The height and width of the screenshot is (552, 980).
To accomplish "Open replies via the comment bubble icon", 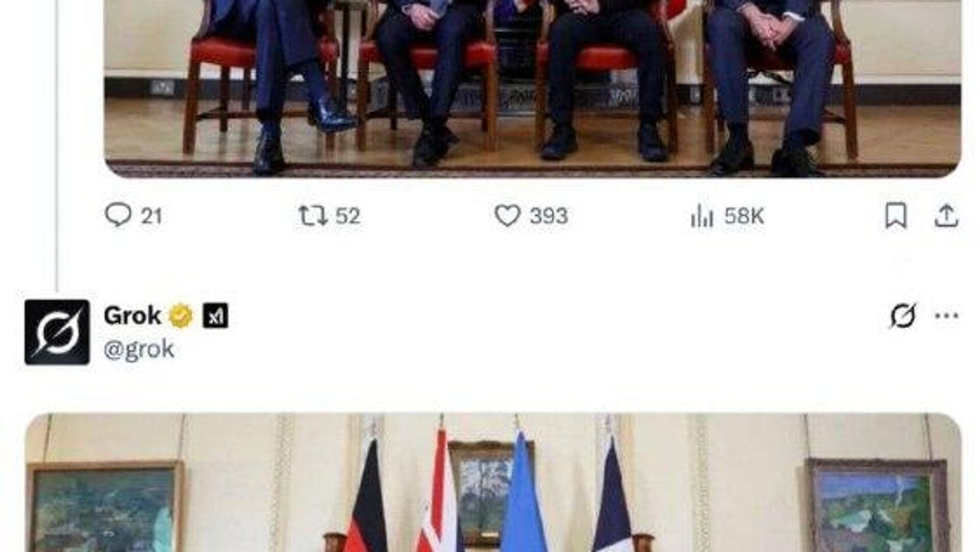I will coord(118,215).
